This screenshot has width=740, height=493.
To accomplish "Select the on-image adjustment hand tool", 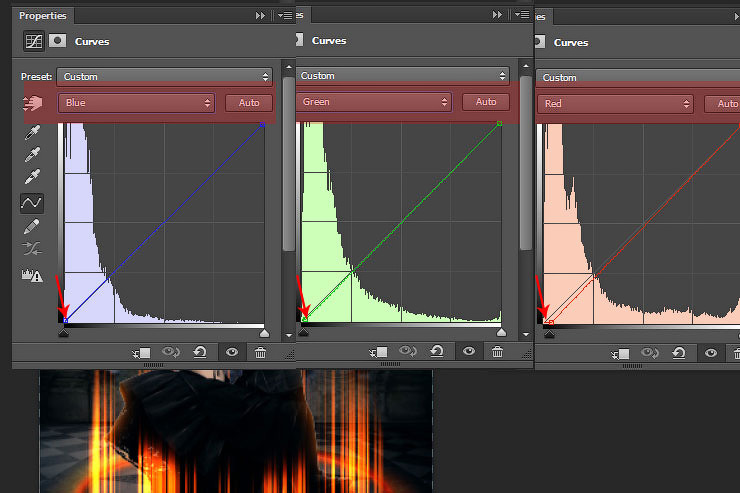I will click(32, 103).
